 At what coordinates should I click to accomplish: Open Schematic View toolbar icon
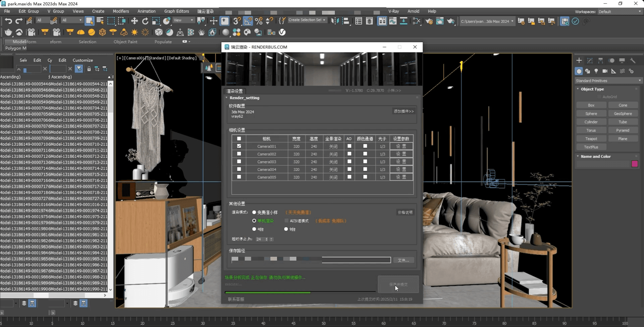404,21
